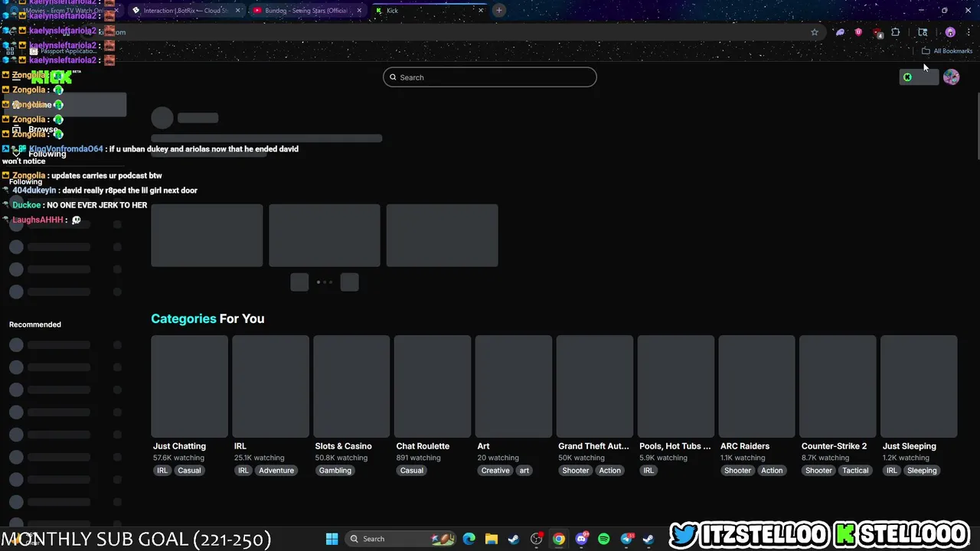980x551 pixels.
Task: Open the Art category title
Action: click(483, 446)
